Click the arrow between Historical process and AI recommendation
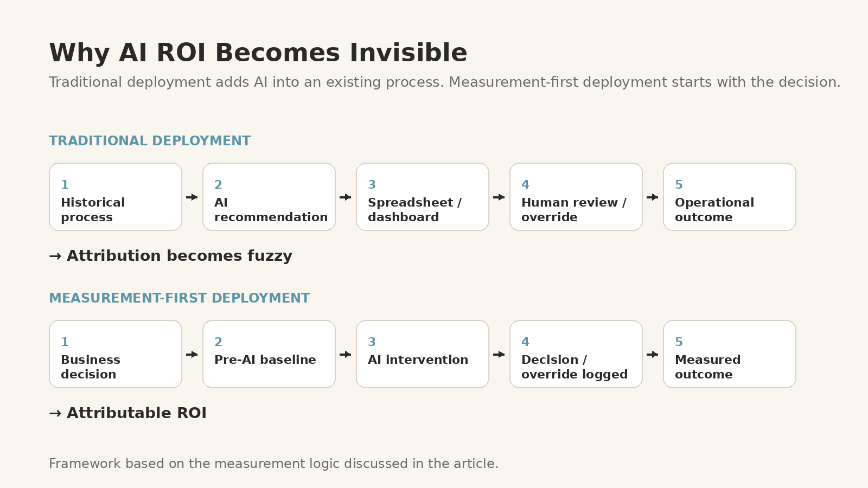The height and width of the screenshot is (488, 868). [192, 197]
